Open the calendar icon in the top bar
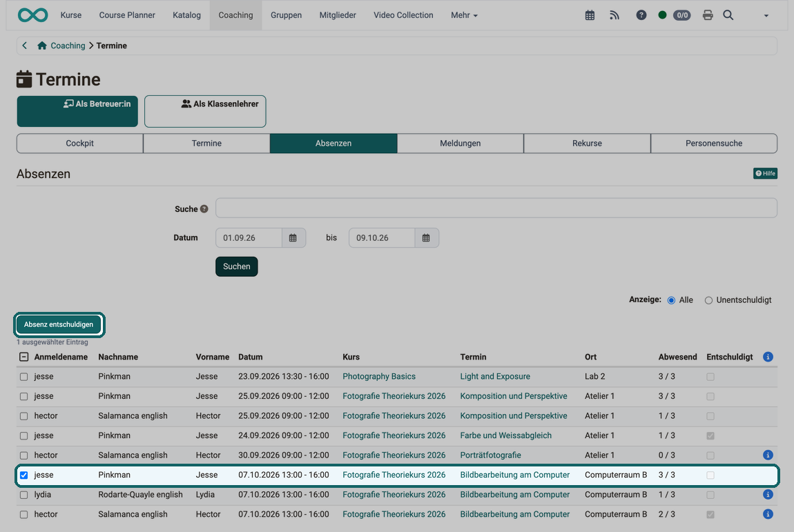This screenshot has width=794, height=532. coord(590,15)
